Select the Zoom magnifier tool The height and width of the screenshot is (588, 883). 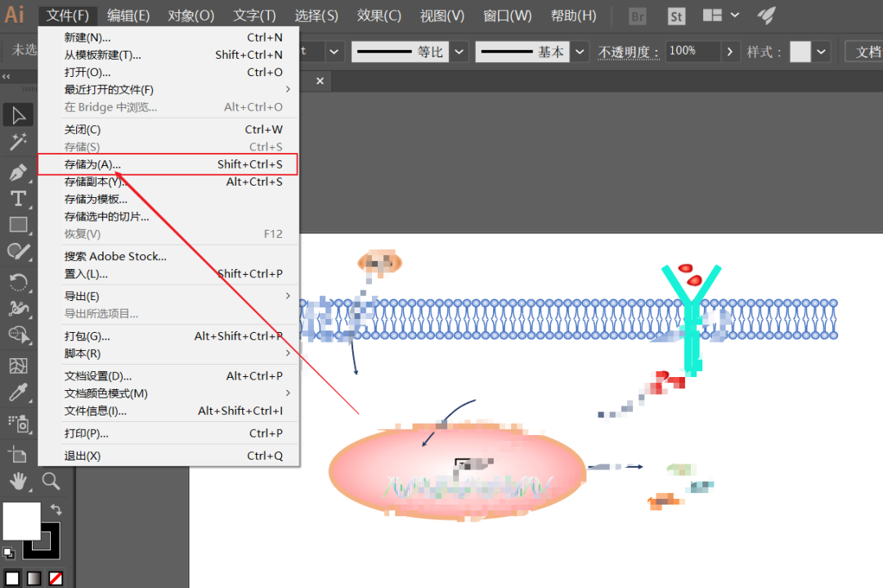coord(51,481)
